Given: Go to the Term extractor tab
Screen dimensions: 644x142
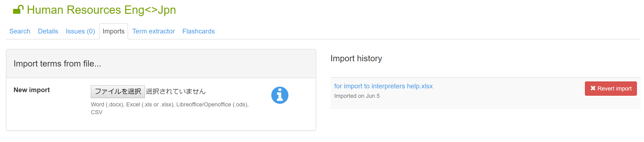Looking at the screenshot, I should [x=153, y=31].
